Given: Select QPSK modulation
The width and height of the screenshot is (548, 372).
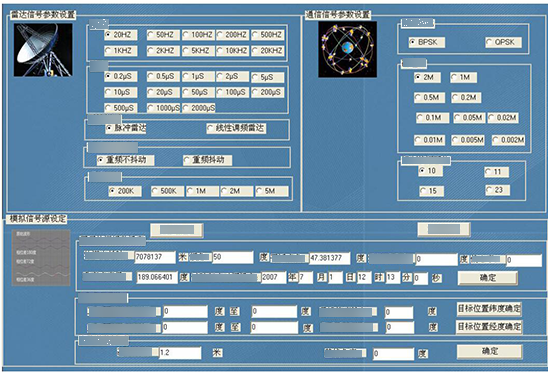Looking at the screenshot, I should click(503, 42).
